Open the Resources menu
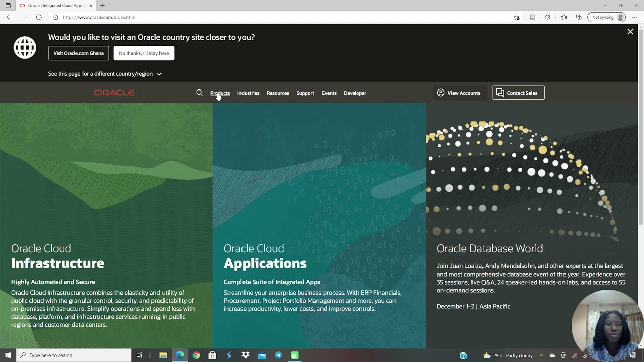 click(x=278, y=93)
